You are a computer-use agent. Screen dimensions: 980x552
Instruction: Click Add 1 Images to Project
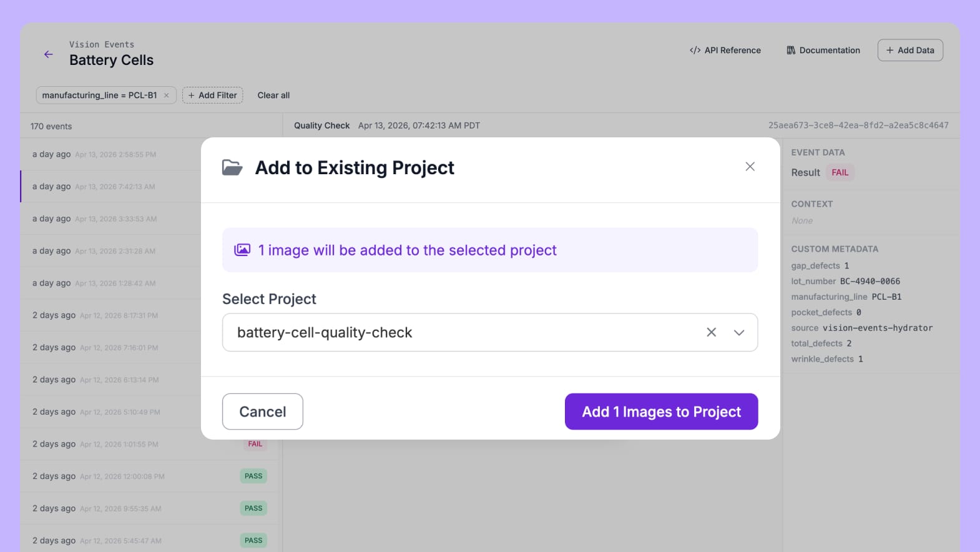[x=661, y=412]
